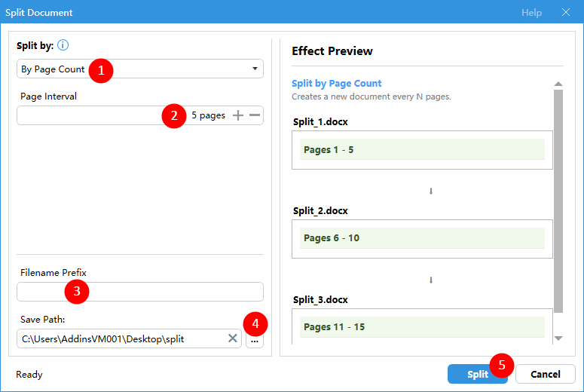584x392 pixels.
Task: Click the Split button
Action: [x=478, y=374]
